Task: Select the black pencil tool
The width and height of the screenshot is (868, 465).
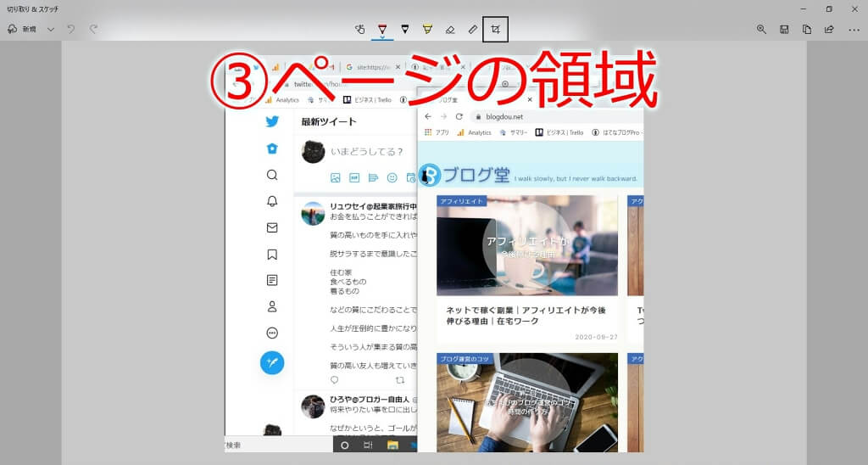Action: 405,30
